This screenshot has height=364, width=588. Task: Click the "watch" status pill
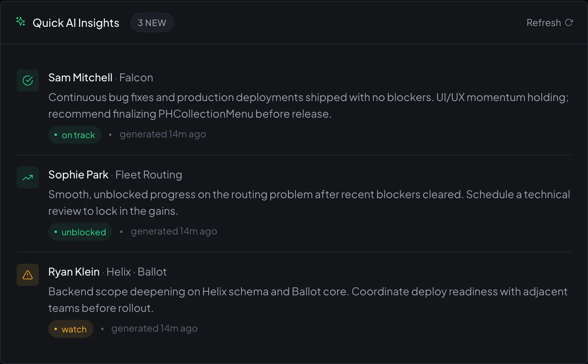[x=71, y=329]
